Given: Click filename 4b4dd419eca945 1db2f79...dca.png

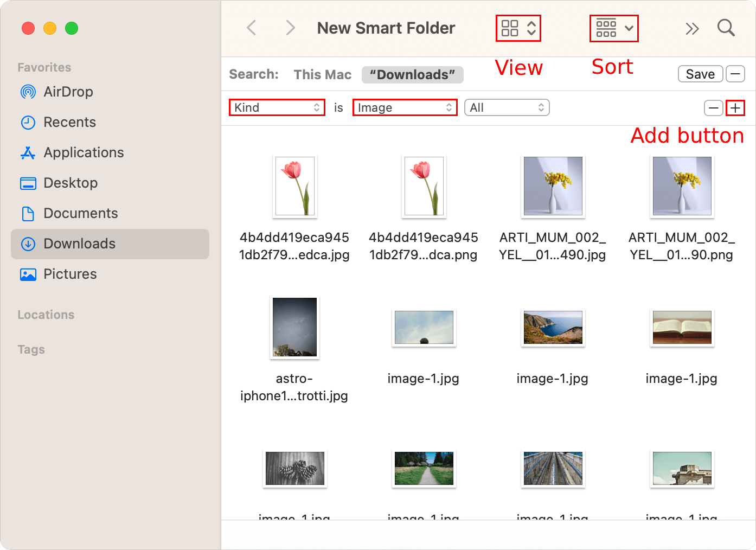Looking at the screenshot, I should point(424,246).
